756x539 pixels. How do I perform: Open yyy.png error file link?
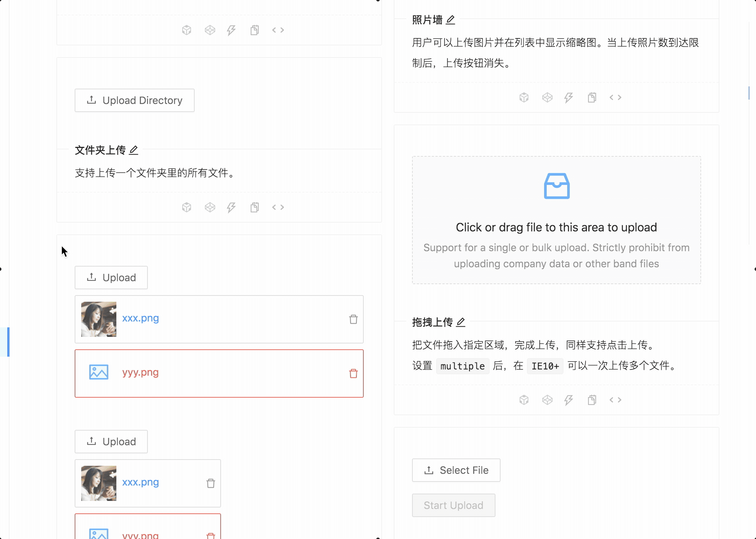tap(141, 372)
